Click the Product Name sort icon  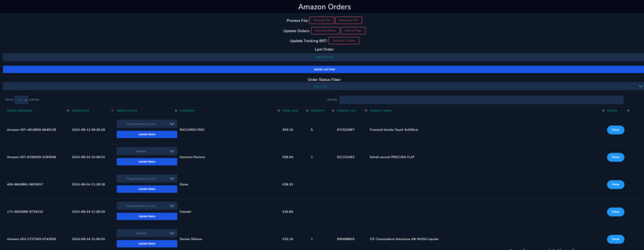(x=603, y=111)
